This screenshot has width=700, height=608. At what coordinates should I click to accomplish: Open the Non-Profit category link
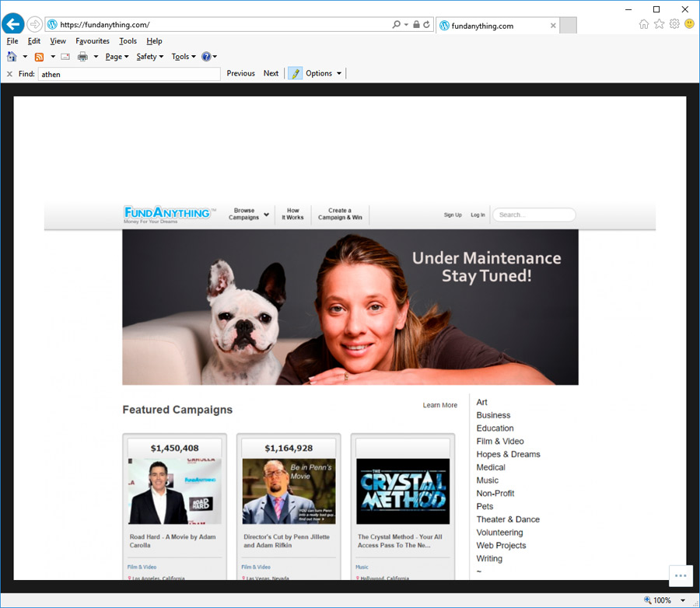[x=495, y=493]
